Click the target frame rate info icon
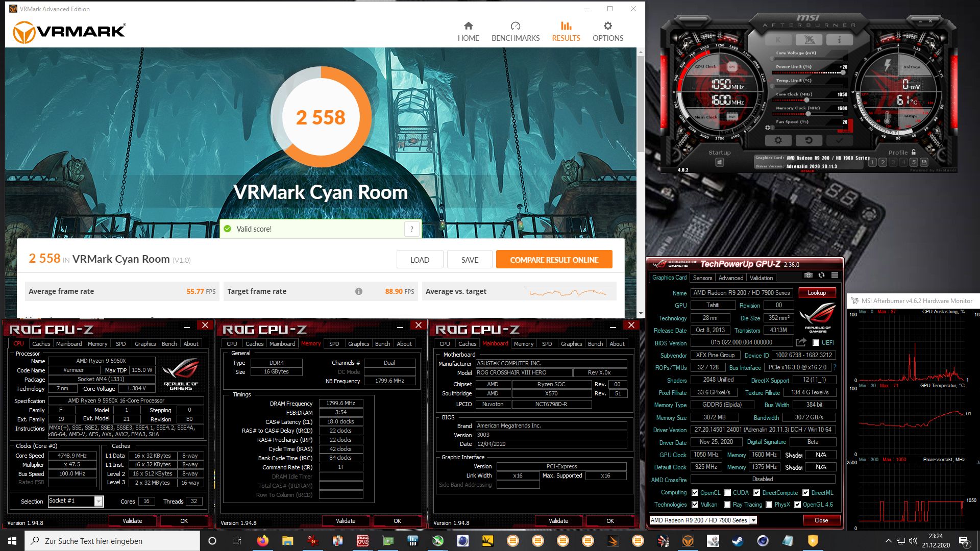The height and width of the screenshot is (551, 980). pyautogui.click(x=359, y=291)
